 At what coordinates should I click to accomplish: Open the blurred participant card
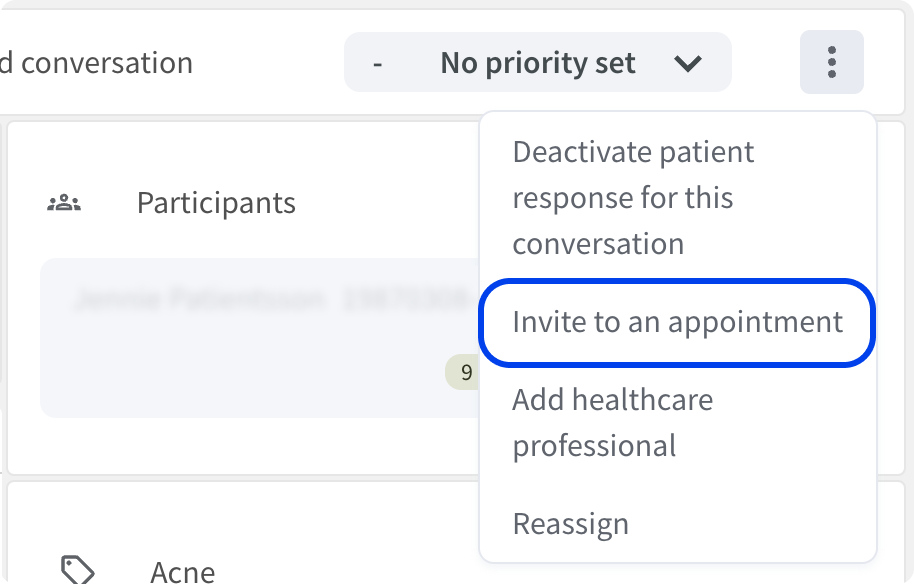click(x=259, y=337)
